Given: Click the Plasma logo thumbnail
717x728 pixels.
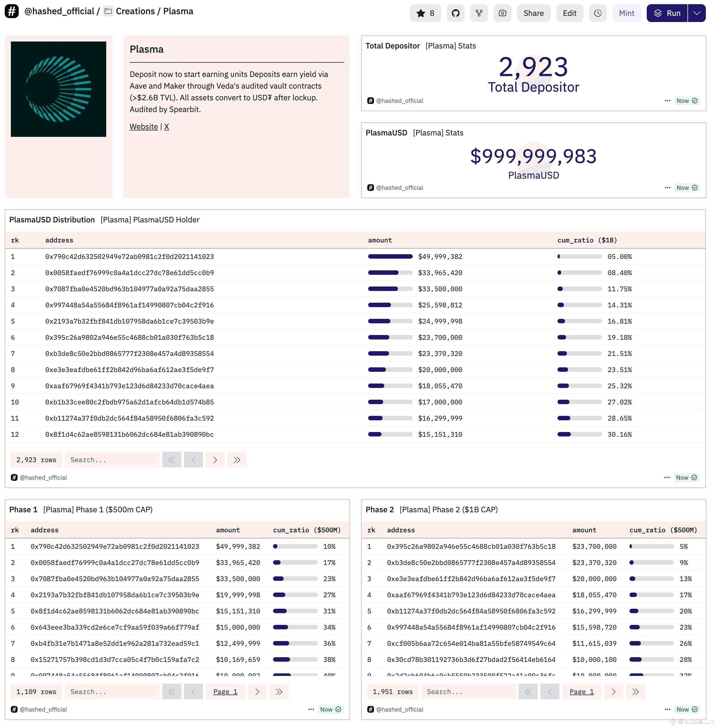Looking at the screenshot, I should tap(58, 89).
